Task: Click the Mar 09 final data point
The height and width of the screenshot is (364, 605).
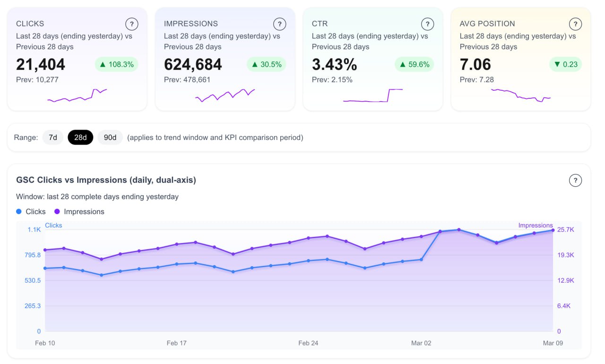Action: coord(553,230)
